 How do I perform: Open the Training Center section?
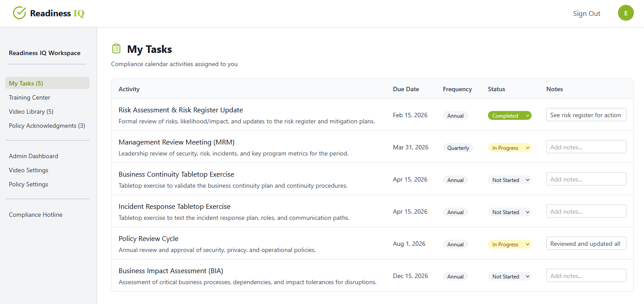[x=29, y=97]
